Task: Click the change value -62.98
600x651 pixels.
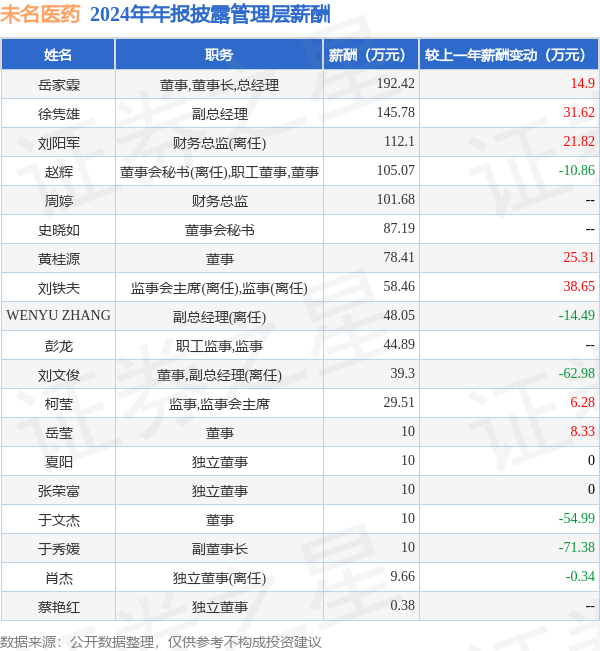Action: click(576, 373)
